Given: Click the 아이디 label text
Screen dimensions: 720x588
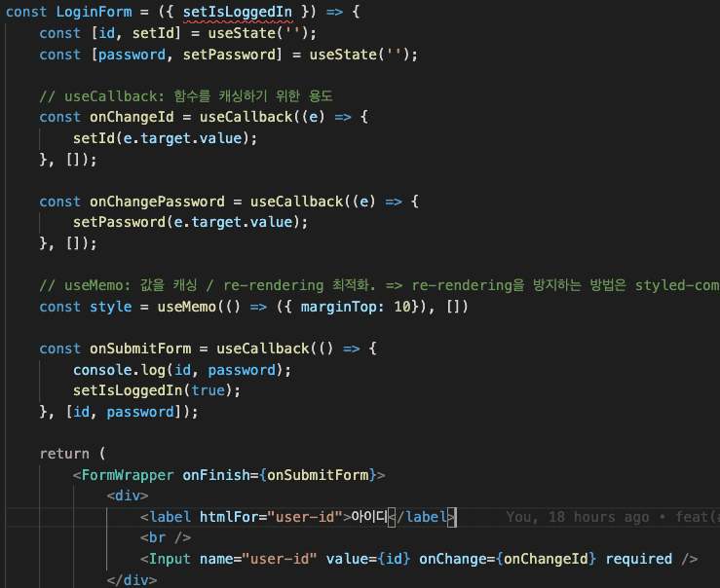Looking at the screenshot, I should (x=369, y=517).
